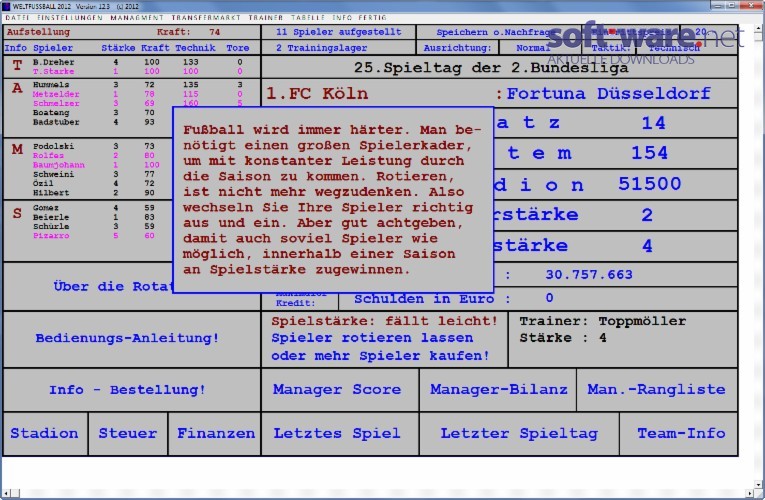The width and height of the screenshot is (765, 500).
Task: Open Bedienungs-Anleitung! manual
Action: click(131, 339)
